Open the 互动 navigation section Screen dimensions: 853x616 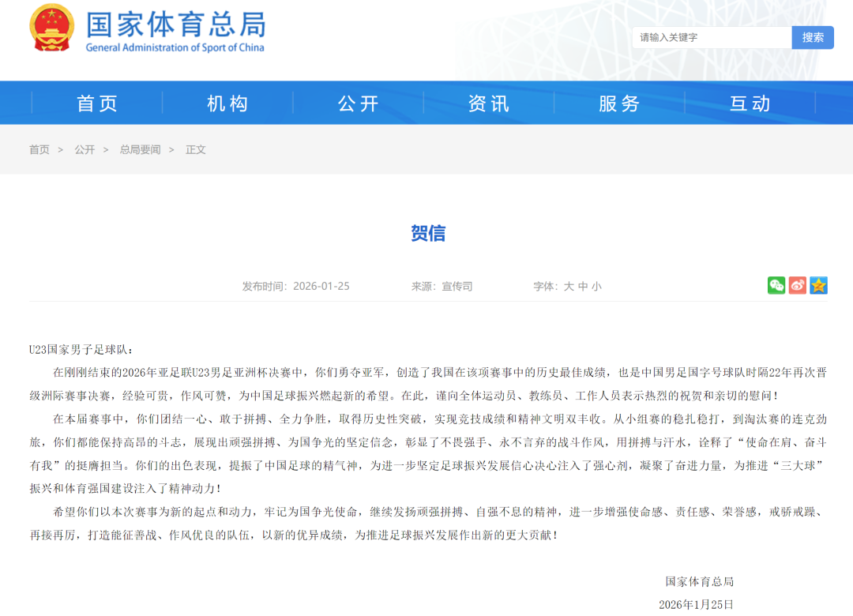(x=749, y=103)
